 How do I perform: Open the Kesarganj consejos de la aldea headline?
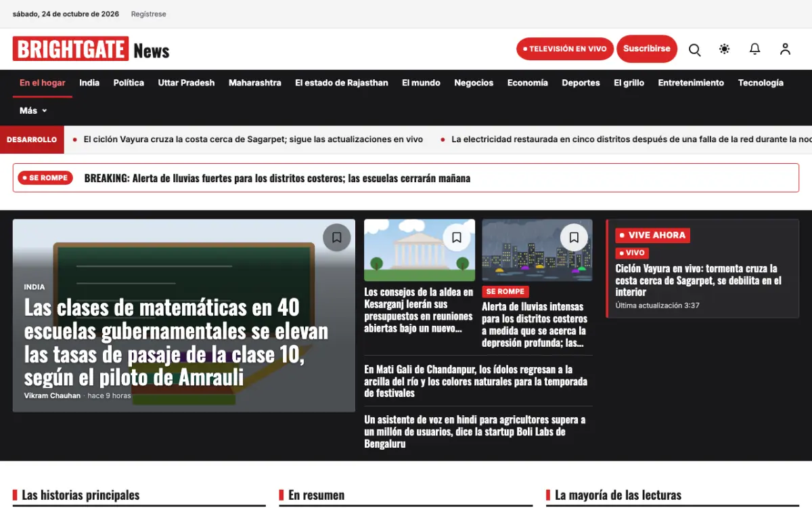pyautogui.click(x=419, y=310)
